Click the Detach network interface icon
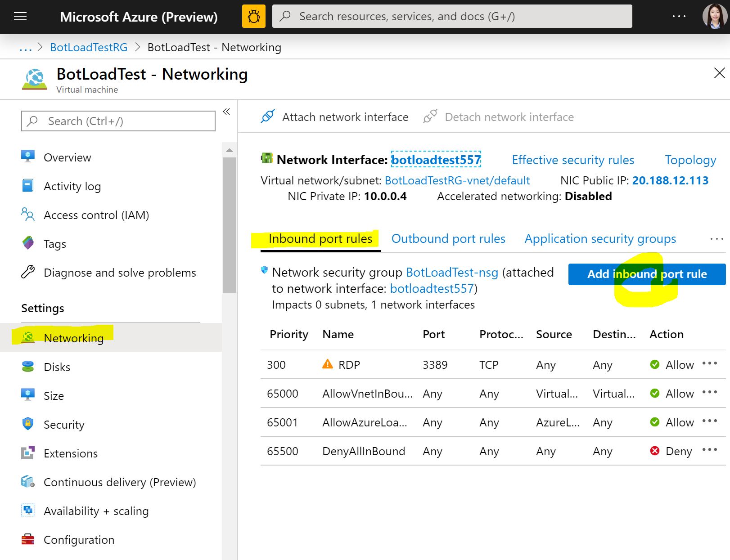 tap(430, 116)
